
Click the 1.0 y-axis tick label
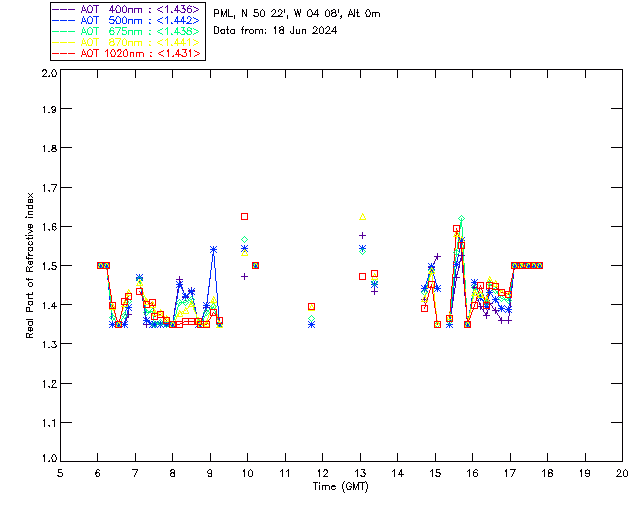pos(49,458)
